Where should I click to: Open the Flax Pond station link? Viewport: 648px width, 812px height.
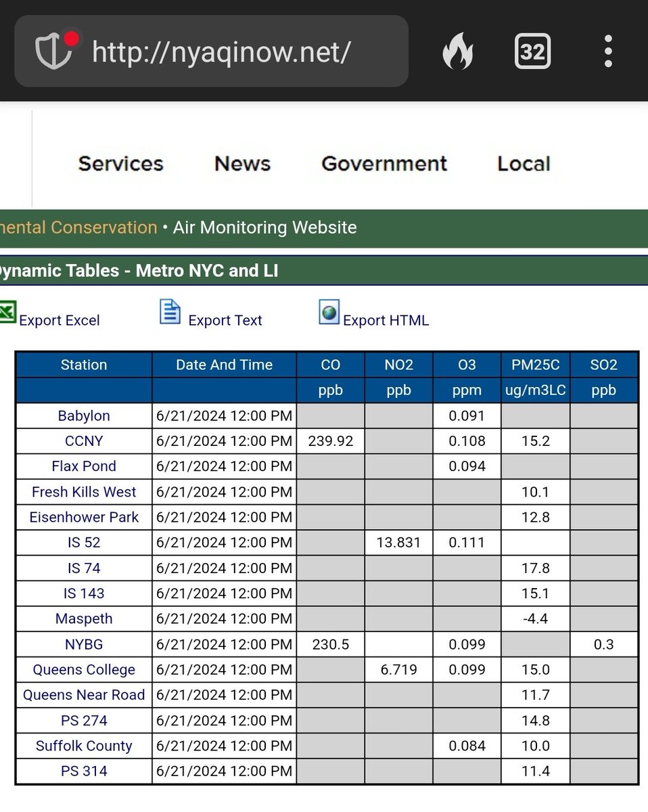[x=84, y=466]
